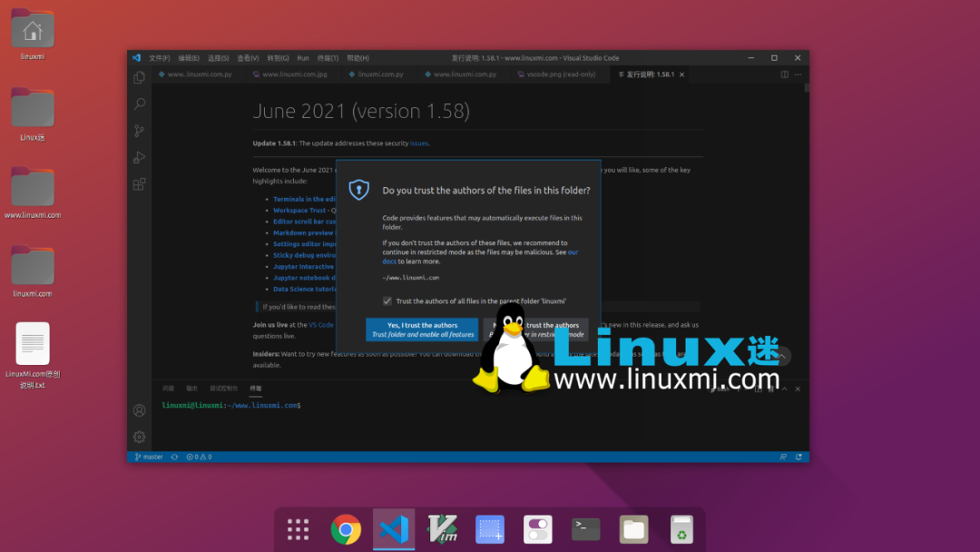Open the Files manager from the dock
Viewport: 980px width, 552px height.
click(633, 529)
